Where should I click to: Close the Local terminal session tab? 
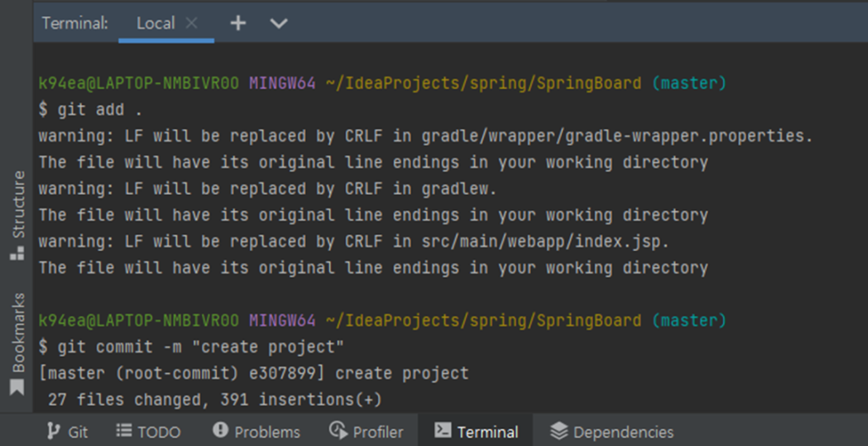(192, 23)
